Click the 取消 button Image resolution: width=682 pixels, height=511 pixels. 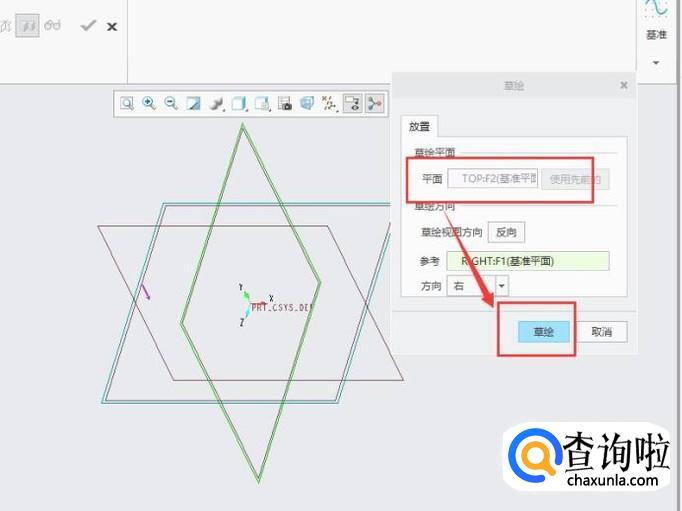pos(602,332)
